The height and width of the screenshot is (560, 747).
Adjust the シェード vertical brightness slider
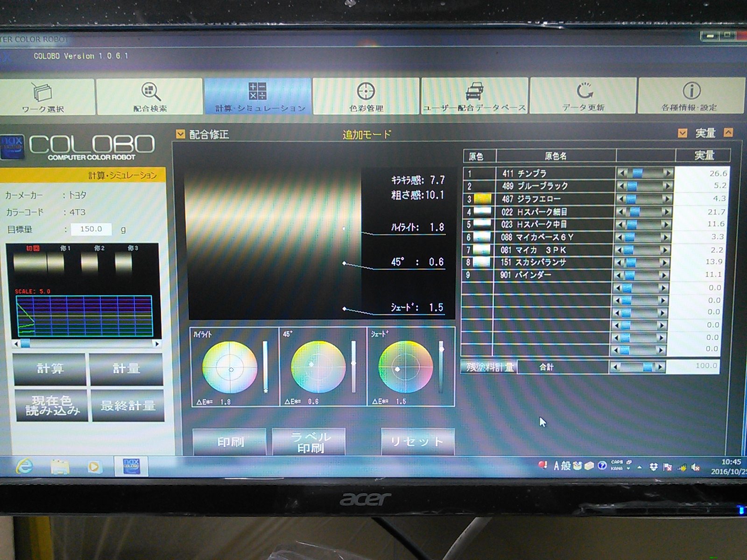[441, 367]
